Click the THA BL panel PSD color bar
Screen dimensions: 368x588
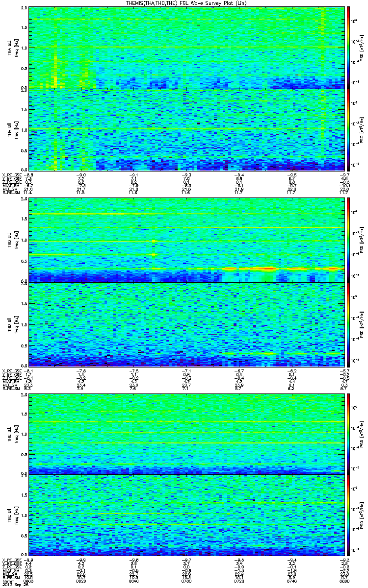pyautogui.click(x=348, y=48)
